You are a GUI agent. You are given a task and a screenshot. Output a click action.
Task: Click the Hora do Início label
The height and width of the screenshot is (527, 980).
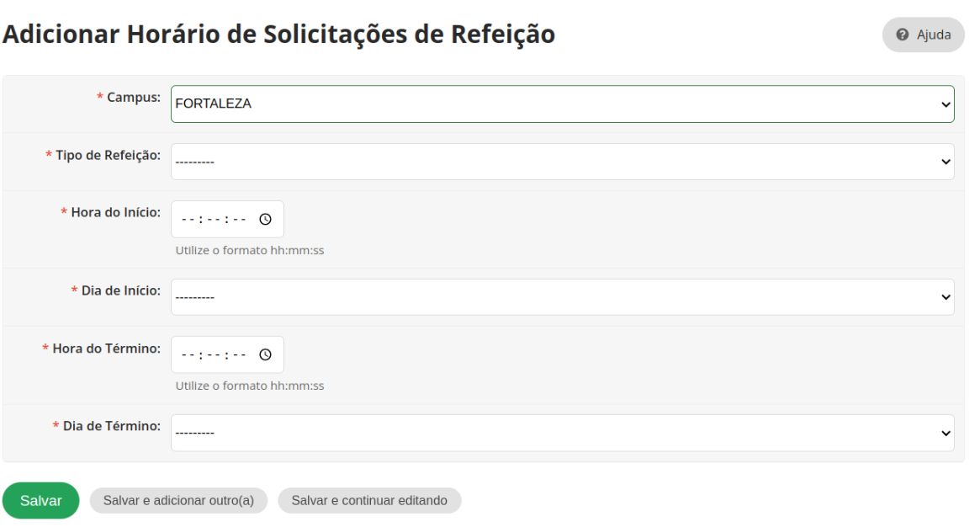[115, 212]
